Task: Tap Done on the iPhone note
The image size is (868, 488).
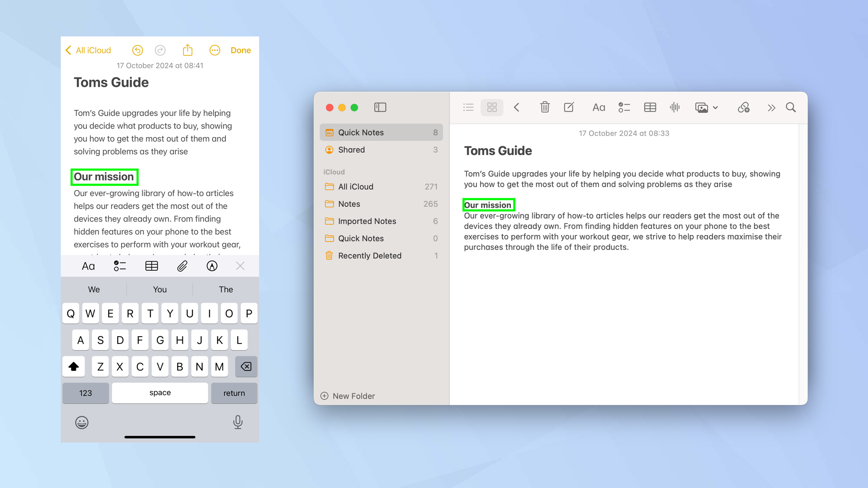Action: click(240, 50)
